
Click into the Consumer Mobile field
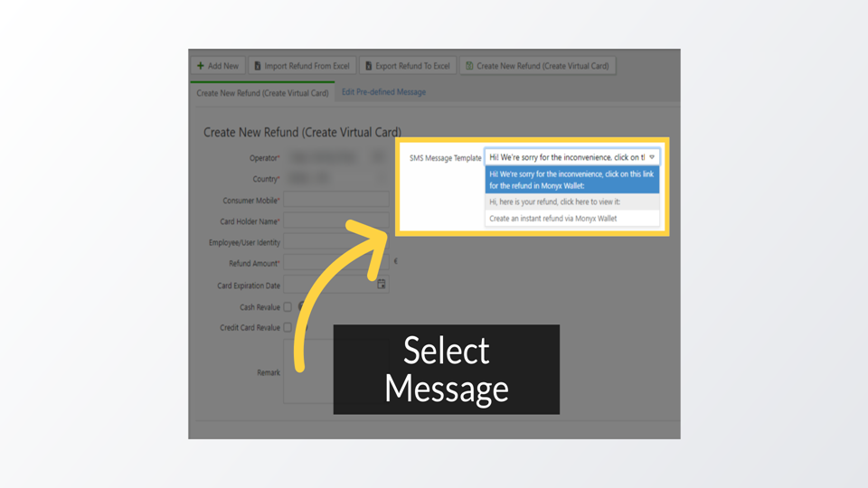click(x=335, y=201)
